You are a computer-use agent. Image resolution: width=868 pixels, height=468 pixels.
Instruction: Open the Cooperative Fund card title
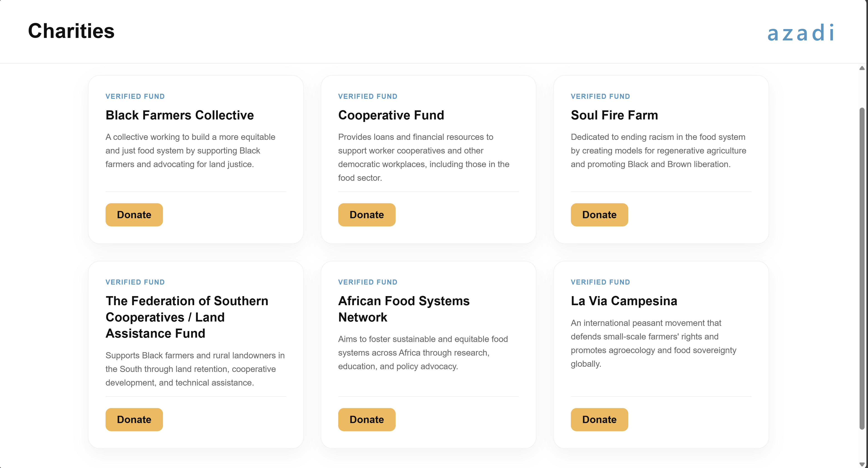coord(391,115)
